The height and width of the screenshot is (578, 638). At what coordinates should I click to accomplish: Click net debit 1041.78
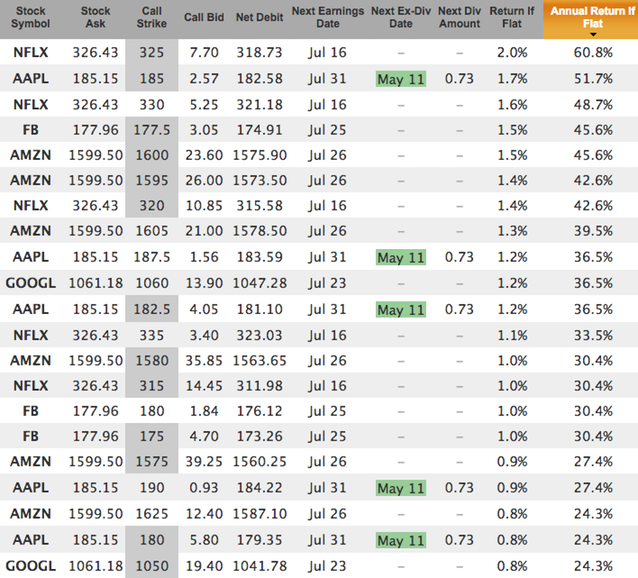point(260,566)
